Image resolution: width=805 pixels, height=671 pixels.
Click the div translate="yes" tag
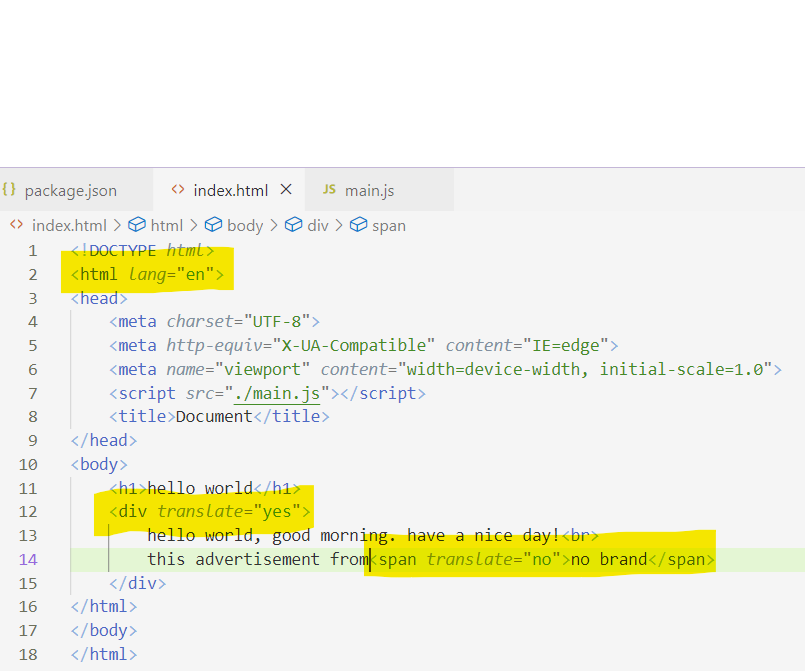(210, 511)
